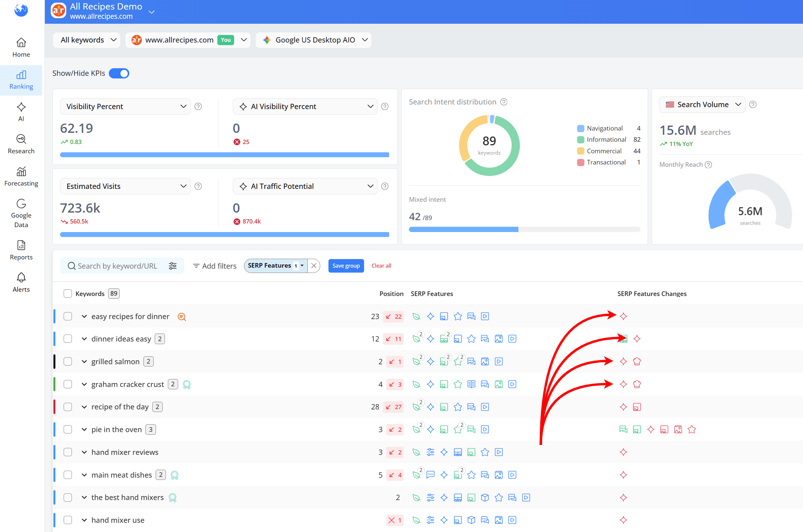
Task: Open the Forecasting sidebar icon
Action: 21,172
